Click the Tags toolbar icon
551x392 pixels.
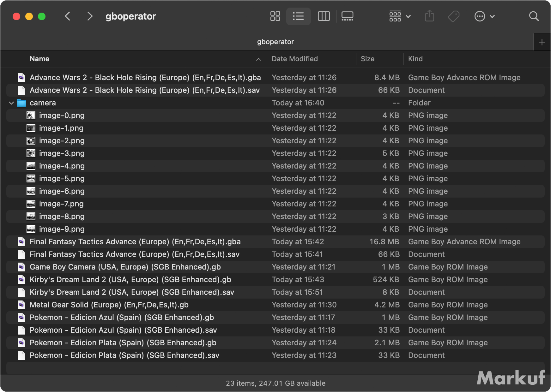point(454,16)
